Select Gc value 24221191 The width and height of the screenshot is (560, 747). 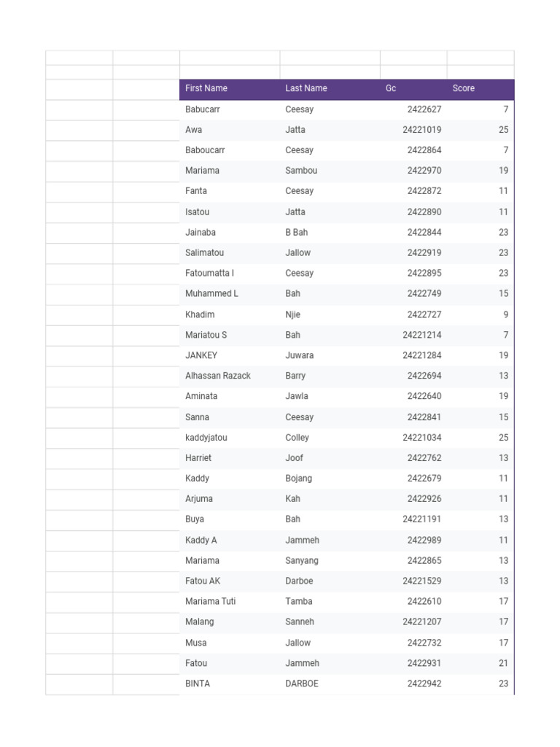[x=413, y=519]
